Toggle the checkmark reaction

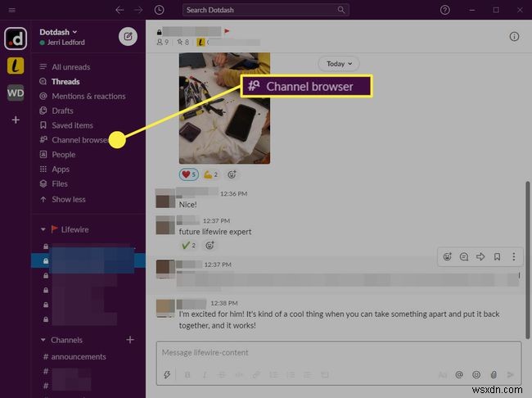click(x=188, y=245)
